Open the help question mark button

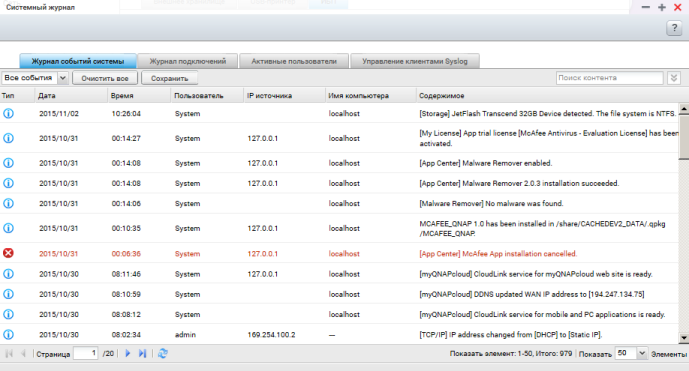[674, 29]
